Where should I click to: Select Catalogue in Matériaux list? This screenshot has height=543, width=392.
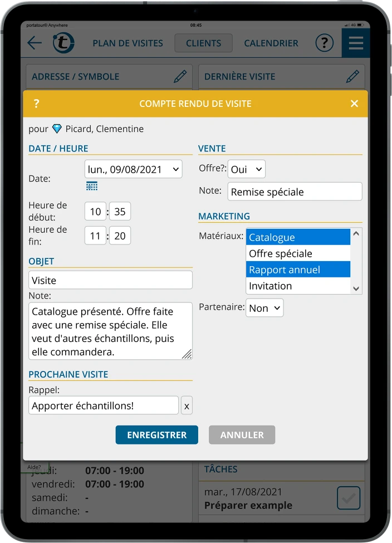click(x=298, y=237)
